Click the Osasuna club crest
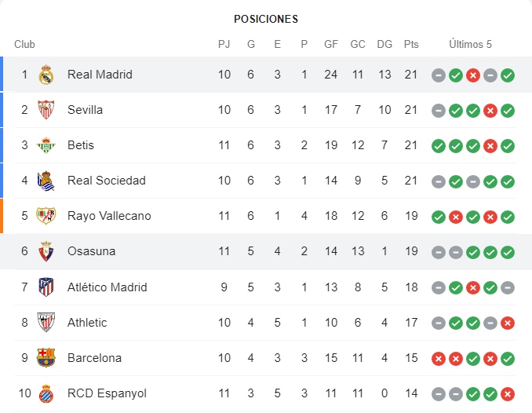The image size is (532, 413). (x=46, y=252)
